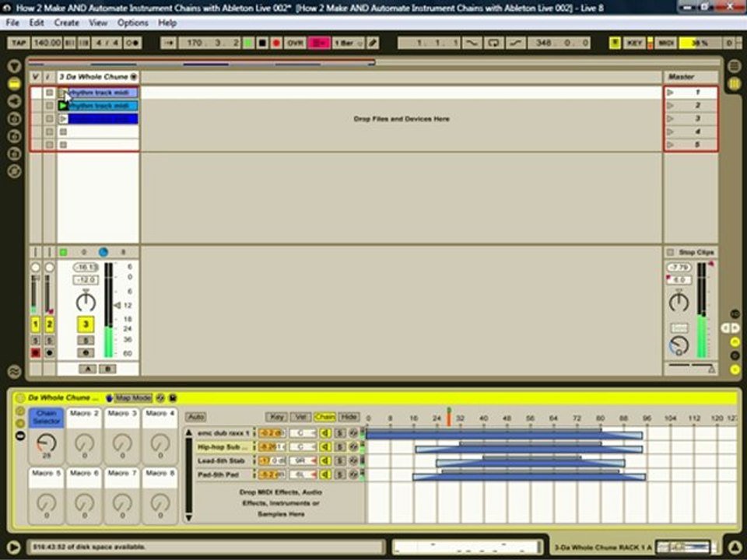This screenshot has width=747, height=560.
Task: Toggle the computer MIDI keyboard button
Action: point(615,43)
